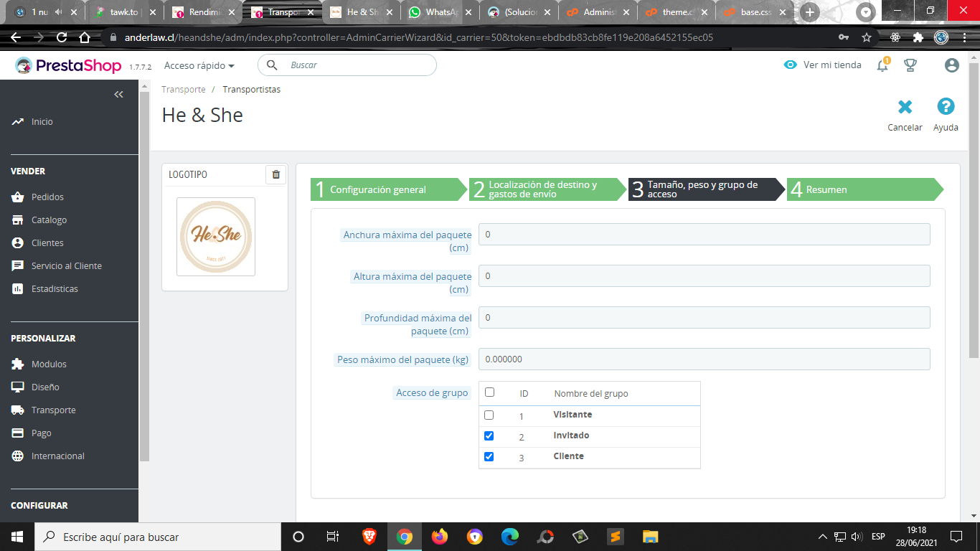This screenshot has width=980, height=551.
Task: Click the Altura máxima del paquete field
Action: [x=704, y=276]
